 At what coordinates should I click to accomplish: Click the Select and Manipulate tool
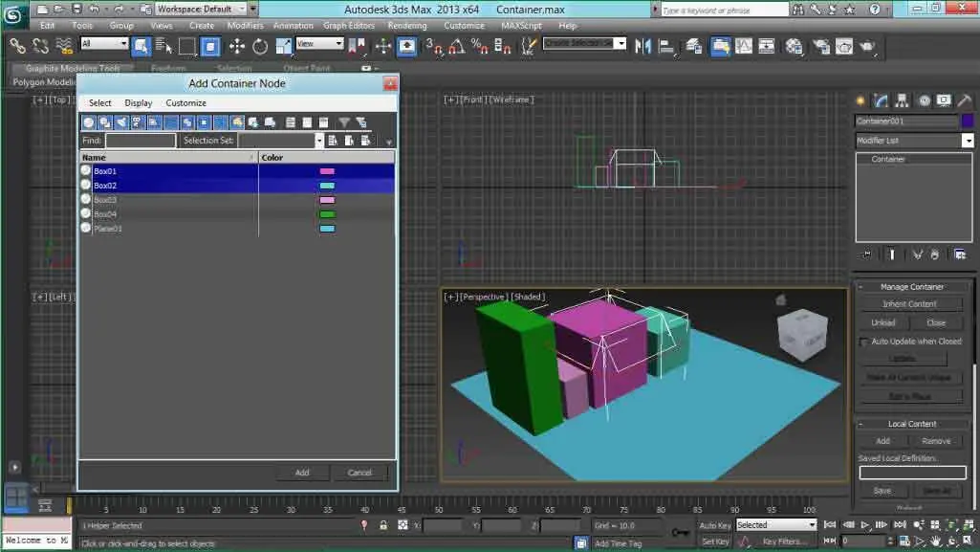point(383,46)
